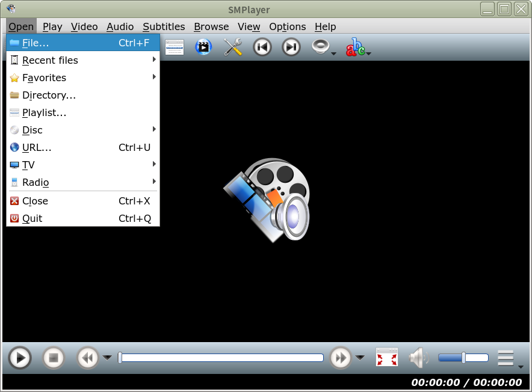Click the Play button in control bar

[x=20, y=358]
